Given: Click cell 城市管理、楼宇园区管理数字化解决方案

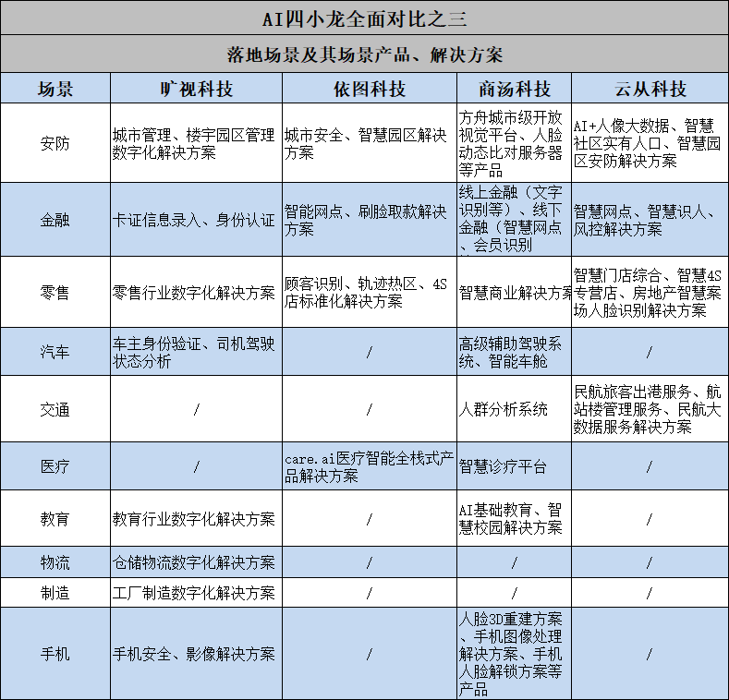Looking at the screenshot, I should 196,143.
